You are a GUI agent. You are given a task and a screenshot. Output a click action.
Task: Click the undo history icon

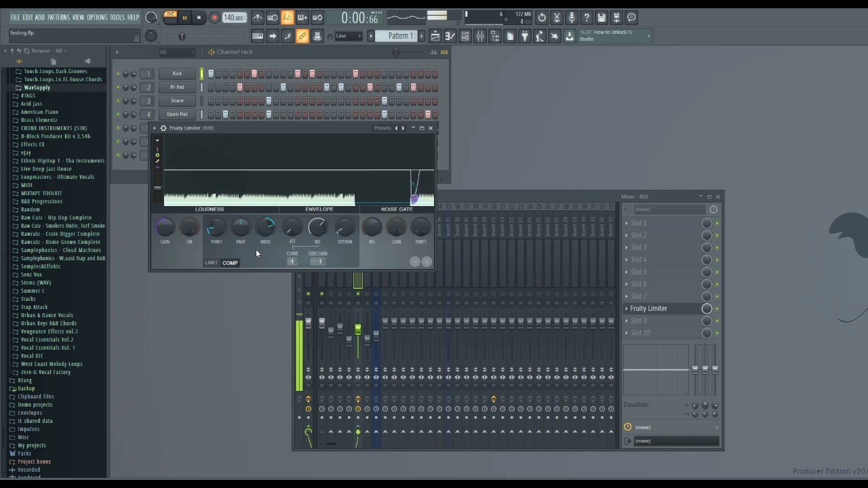[542, 18]
